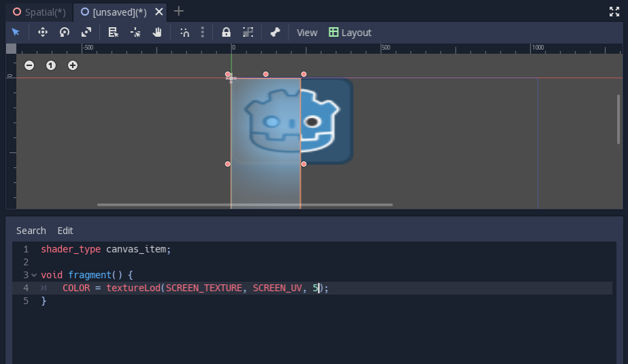Toggle smart snapping
Screen dimensions: 628x364
click(x=184, y=32)
